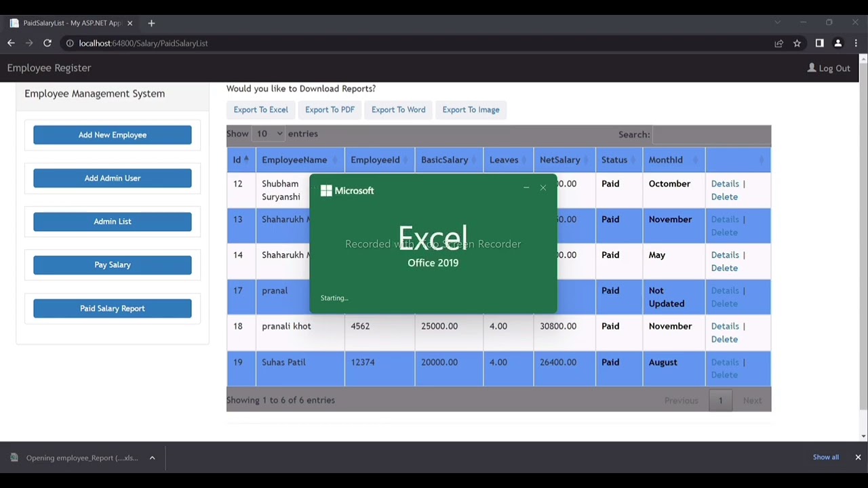Image resolution: width=868 pixels, height=488 pixels.
Task: Open Paid Salary Report button
Action: [113, 308]
